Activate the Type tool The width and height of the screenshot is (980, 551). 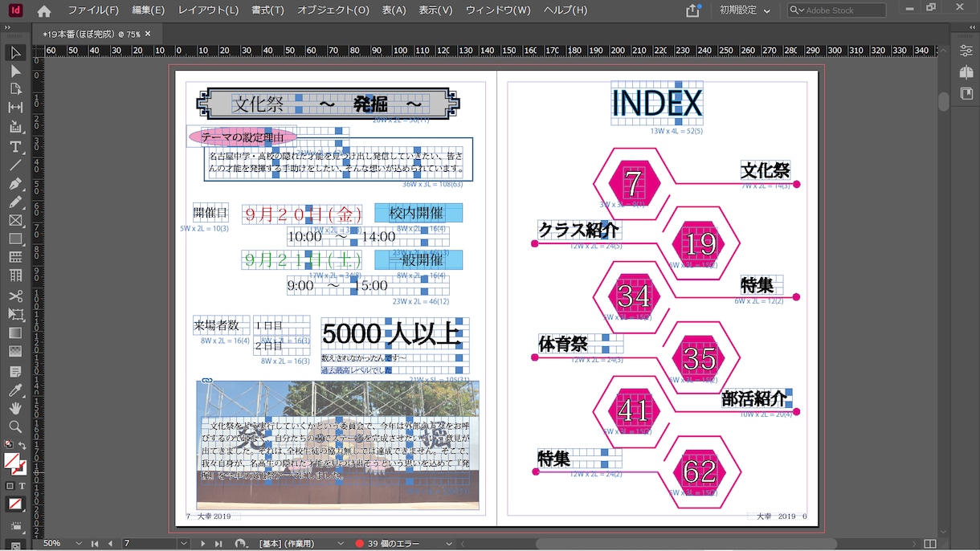click(x=15, y=146)
